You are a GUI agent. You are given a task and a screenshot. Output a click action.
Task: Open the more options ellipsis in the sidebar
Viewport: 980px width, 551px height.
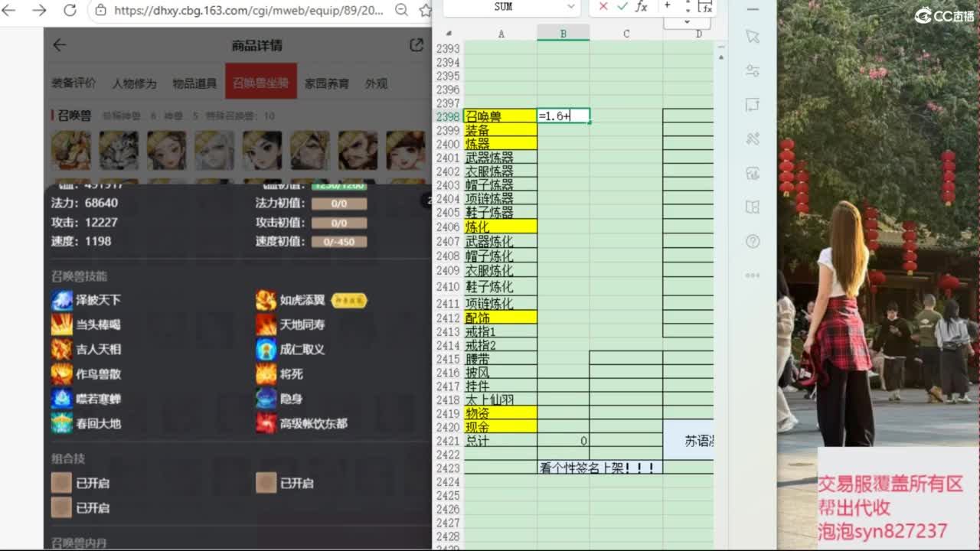pos(753,275)
